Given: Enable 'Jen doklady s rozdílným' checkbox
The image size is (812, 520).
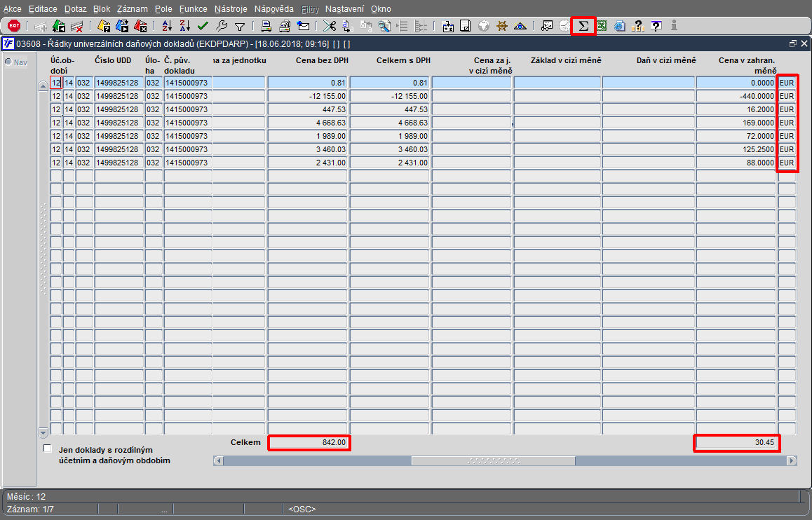Looking at the screenshot, I should tap(48, 449).
